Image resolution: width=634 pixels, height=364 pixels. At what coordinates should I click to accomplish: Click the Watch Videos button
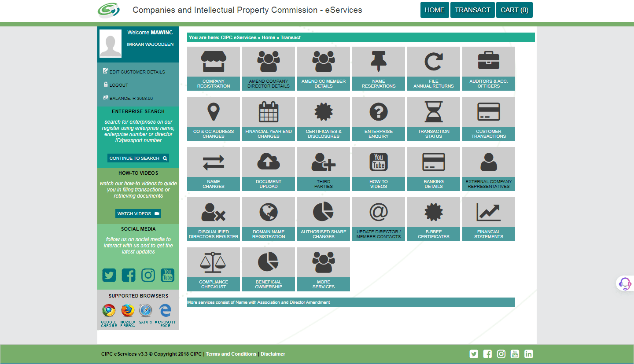point(138,213)
